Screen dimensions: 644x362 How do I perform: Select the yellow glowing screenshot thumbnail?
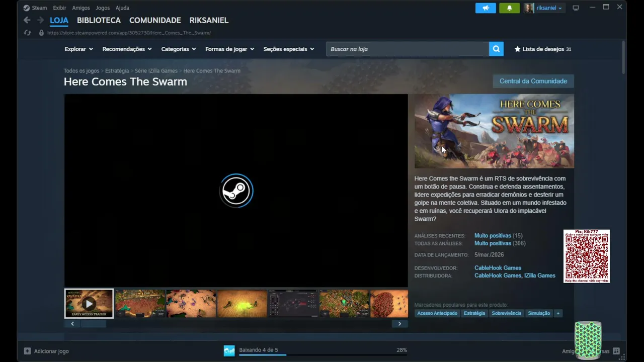[x=242, y=304]
